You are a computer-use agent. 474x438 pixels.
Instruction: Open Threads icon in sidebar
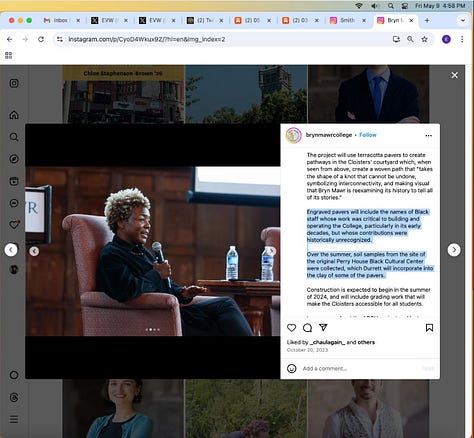(14, 397)
